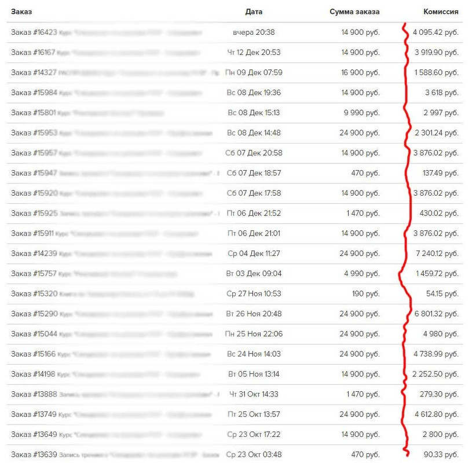Open order Заказ #15044
This screenshot has height=463, width=476.
coord(34,334)
